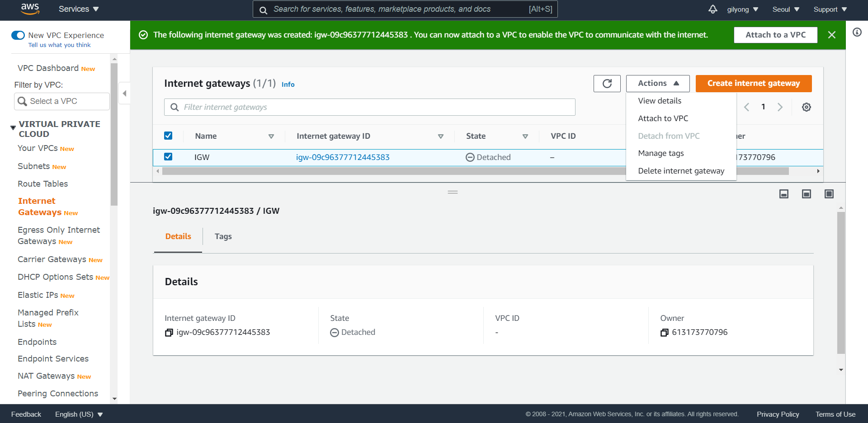Open igw-09c96377712445383 link in table
Viewport: 868px width, 423px height.
point(343,157)
